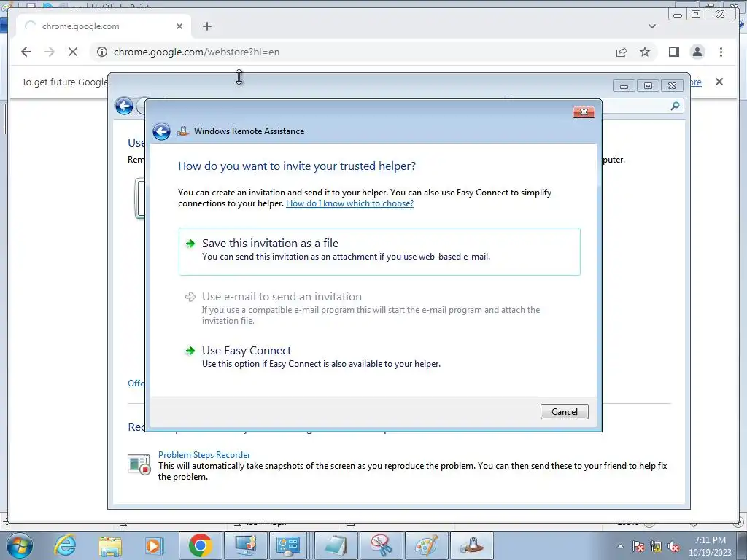Open Snipping Tool taskbar item
Viewport: 747px width, 560px height.
click(381, 545)
